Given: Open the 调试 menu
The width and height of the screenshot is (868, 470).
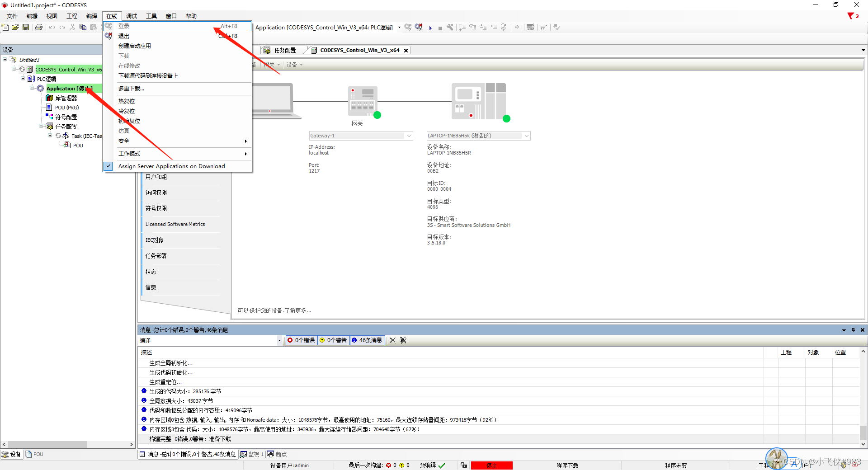Looking at the screenshot, I should click(132, 16).
